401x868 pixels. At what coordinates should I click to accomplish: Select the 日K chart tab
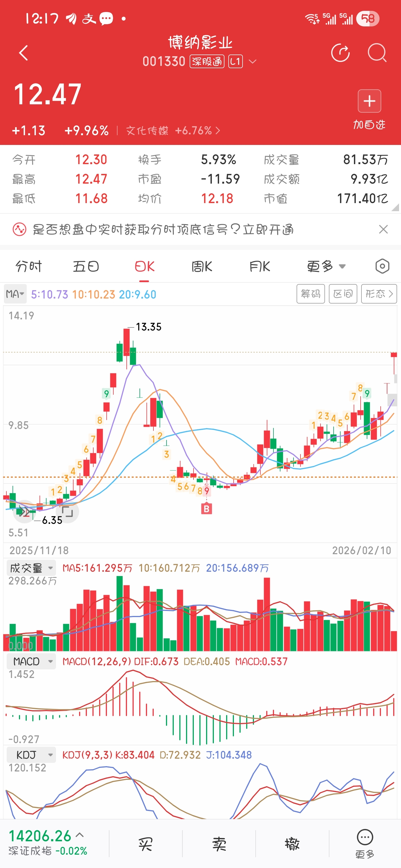(144, 267)
